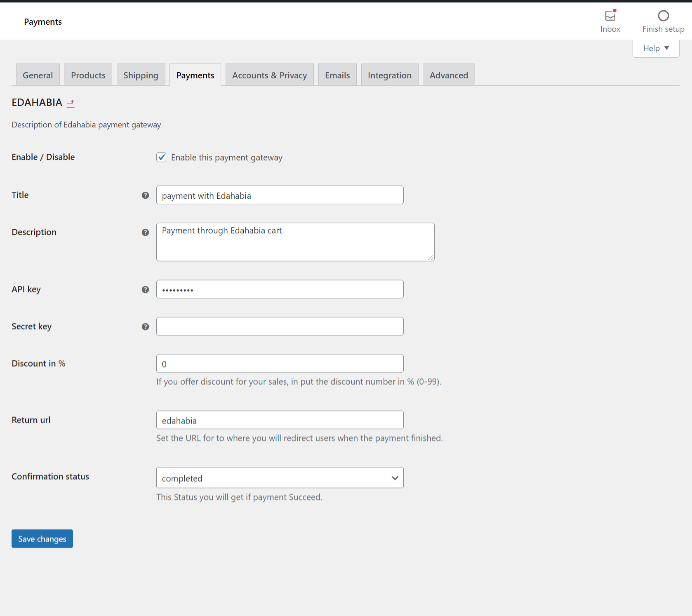Click the discount hint text about 0-99
The width and height of the screenshot is (692, 616).
click(x=299, y=381)
